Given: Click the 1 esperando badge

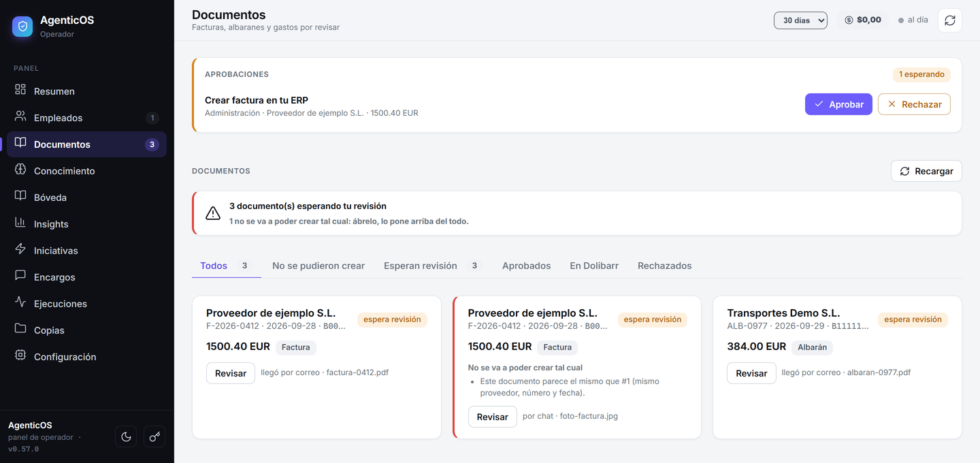Looking at the screenshot, I should point(921,74).
